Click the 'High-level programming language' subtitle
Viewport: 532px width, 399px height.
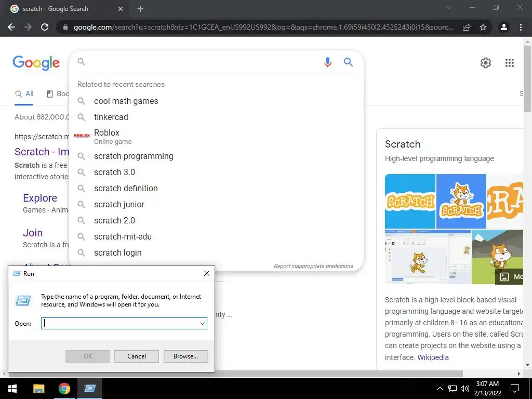click(x=440, y=158)
